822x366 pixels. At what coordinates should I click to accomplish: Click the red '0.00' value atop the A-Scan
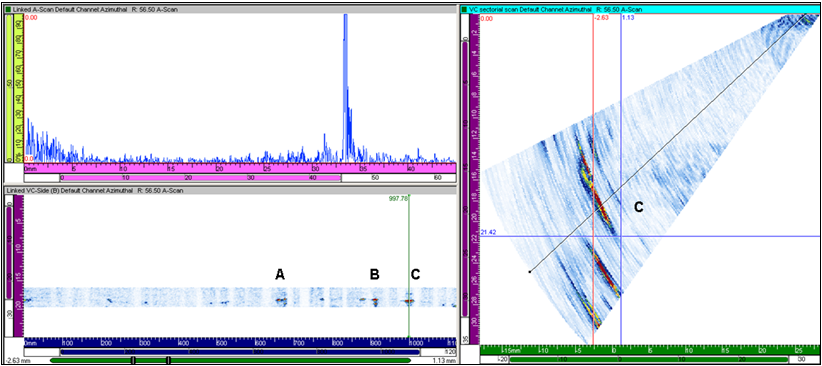pos(31,18)
